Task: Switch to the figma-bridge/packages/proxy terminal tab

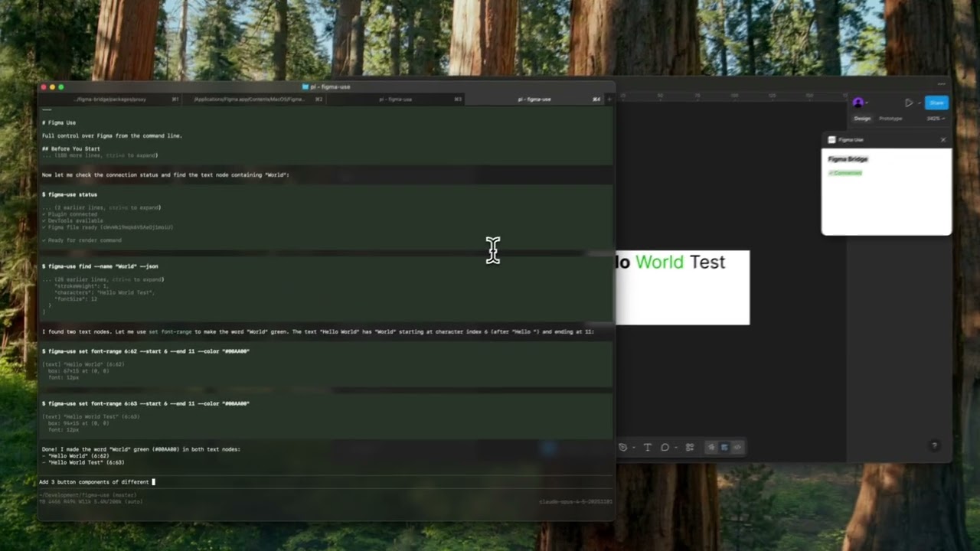Action: 109,99
